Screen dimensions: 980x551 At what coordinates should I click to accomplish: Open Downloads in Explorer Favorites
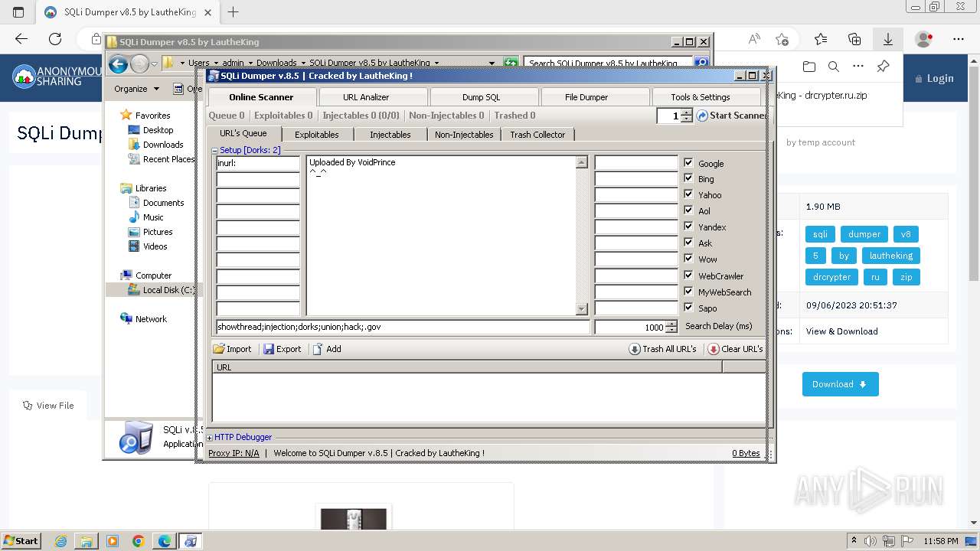tap(163, 145)
